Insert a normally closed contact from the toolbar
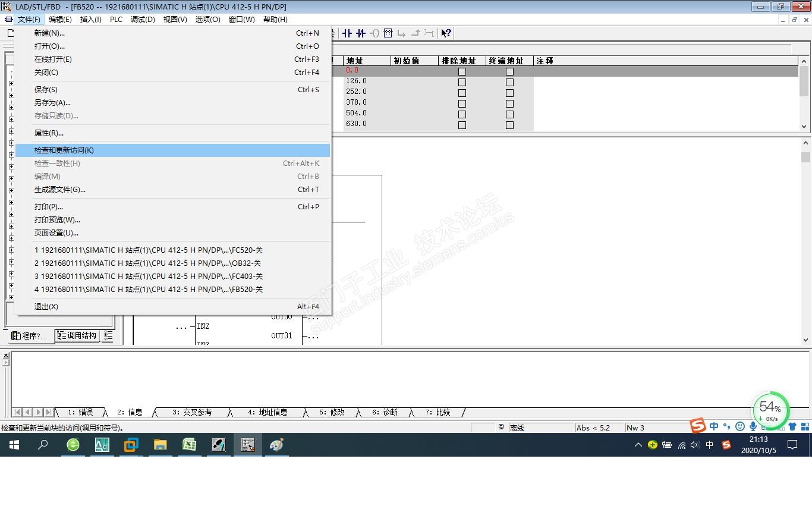The height and width of the screenshot is (528, 812). [361, 33]
